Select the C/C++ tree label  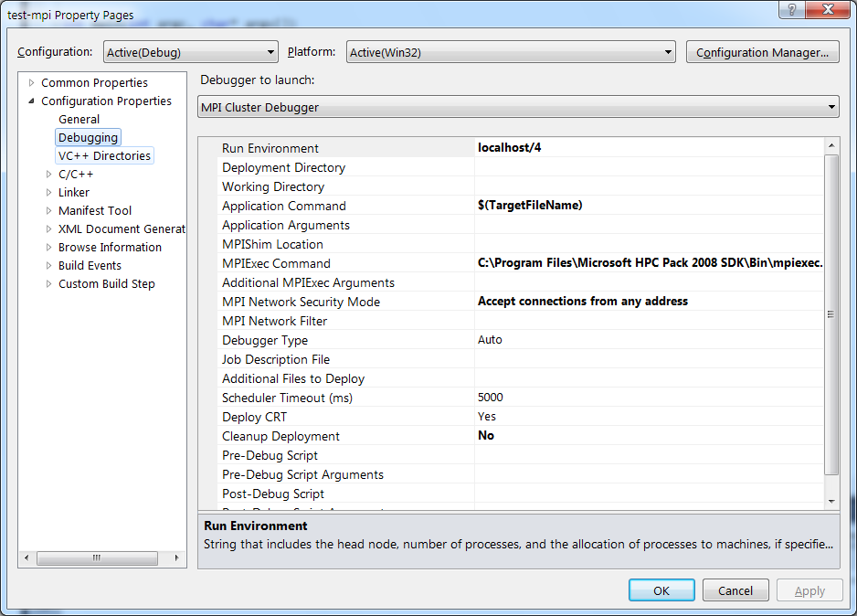coord(76,175)
